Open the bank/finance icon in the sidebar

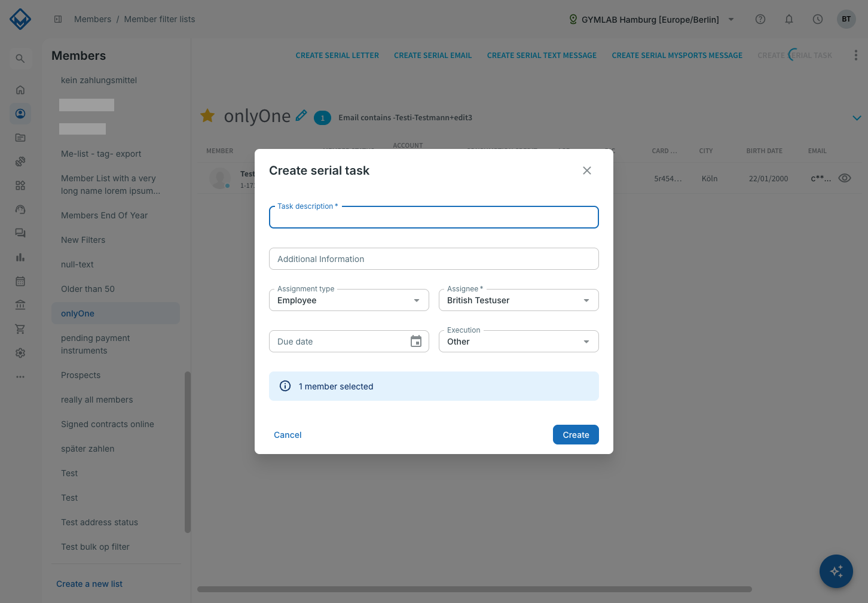(x=20, y=305)
